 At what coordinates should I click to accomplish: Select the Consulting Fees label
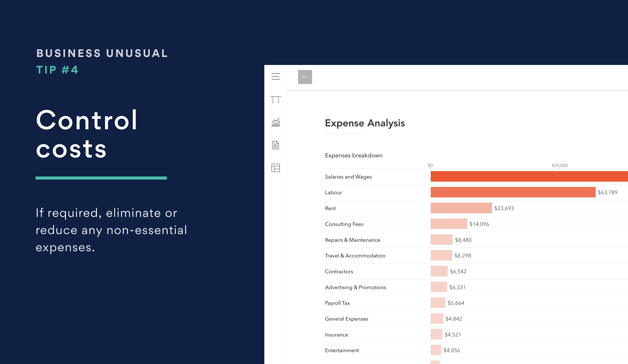[344, 224]
